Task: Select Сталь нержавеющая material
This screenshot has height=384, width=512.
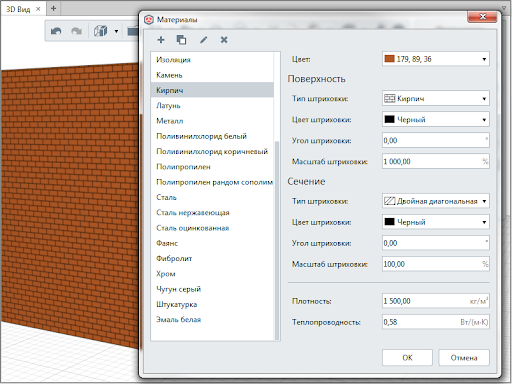Action: click(x=212, y=213)
